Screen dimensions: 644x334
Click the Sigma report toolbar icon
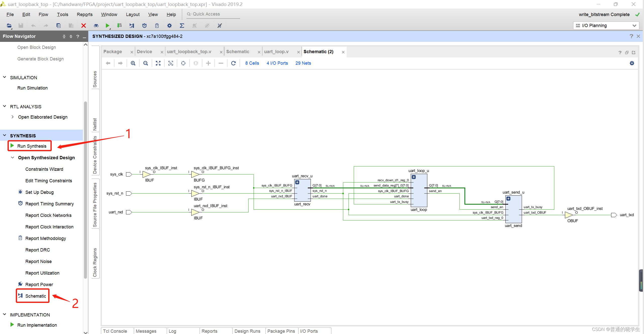(x=182, y=26)
